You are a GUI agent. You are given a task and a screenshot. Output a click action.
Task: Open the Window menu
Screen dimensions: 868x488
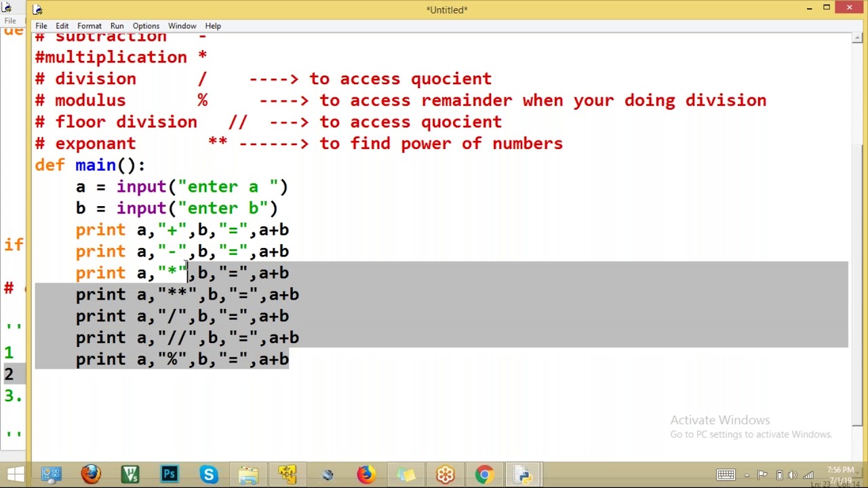click(x=182, y=26)
